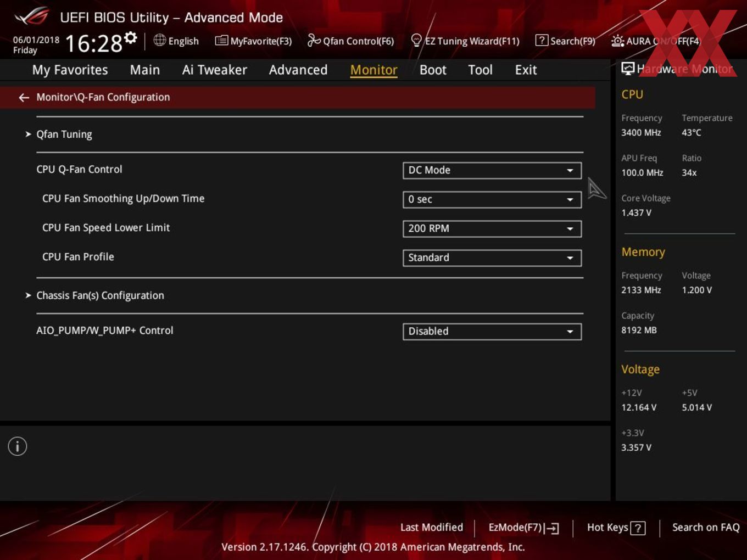Open AIO_PUMP/W_PUMP+ Control dropdown
This screenshot has width=747, height=560.
pos(492,331)
